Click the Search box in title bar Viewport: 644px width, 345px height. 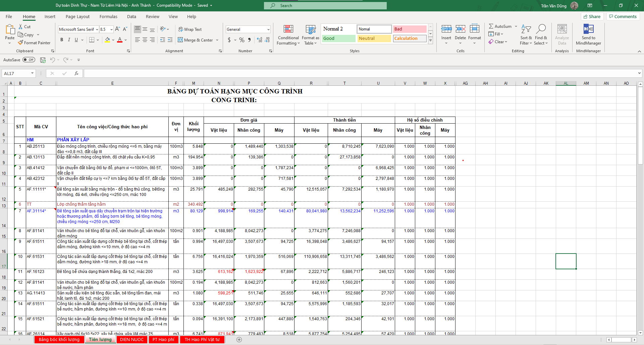[x=325, y=6]
